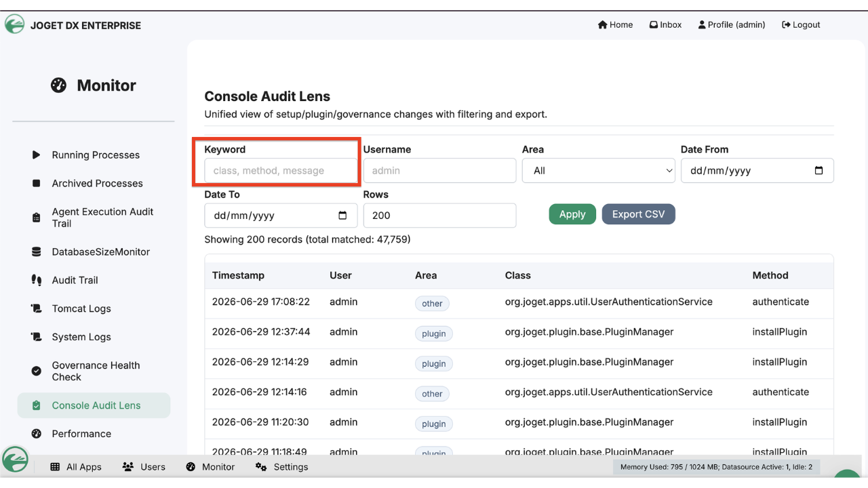Click the Joget DX Enterprise logo icon
868x488 pixels.
click(x=14, y=24)
